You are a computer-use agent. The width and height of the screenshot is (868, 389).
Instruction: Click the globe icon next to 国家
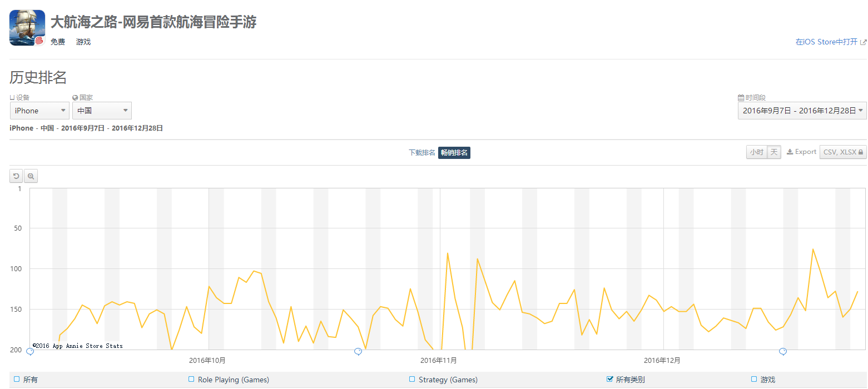(x=75, y=98)
